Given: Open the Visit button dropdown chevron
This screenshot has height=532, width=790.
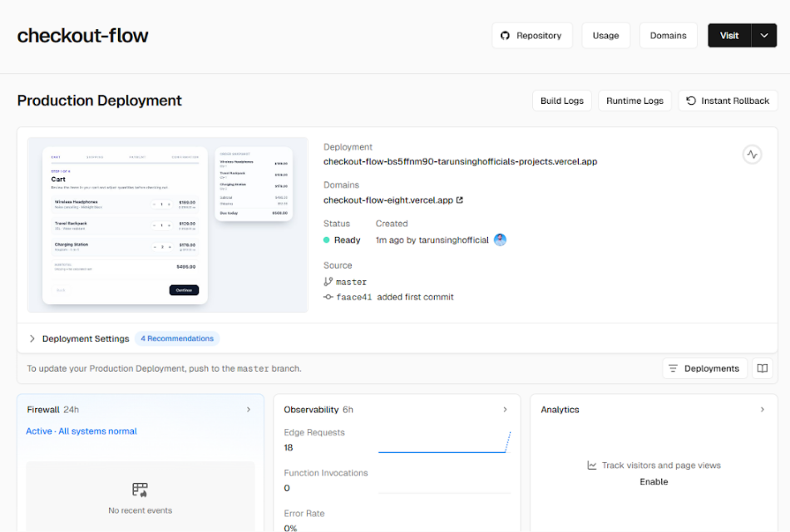Looking at the screenshot, I should coord(763,35).
